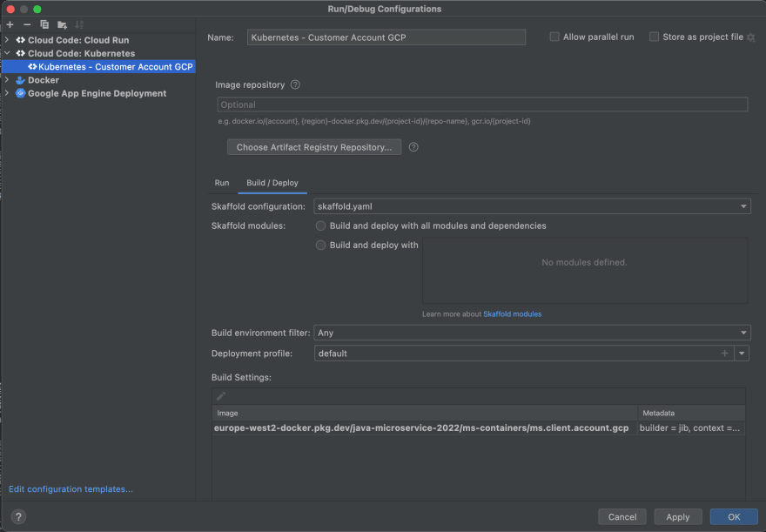This screenshot has height=532, width=766.
Task: Collapse the Cloud Code: Kubernetes node
Action: (x=7, y=53)
